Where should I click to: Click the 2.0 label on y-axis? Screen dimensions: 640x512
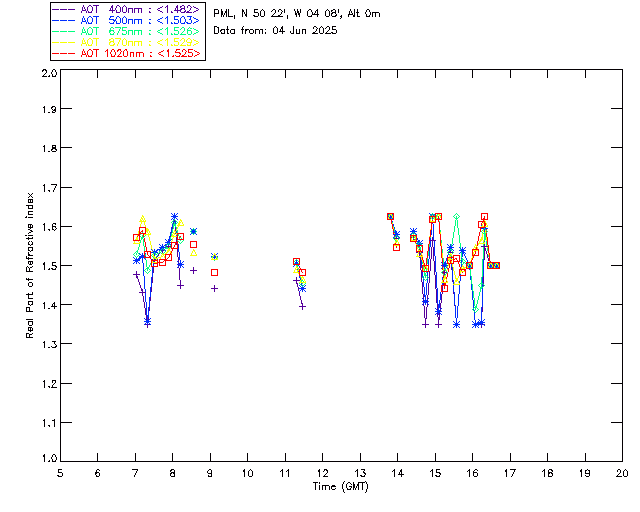(49, 73)
